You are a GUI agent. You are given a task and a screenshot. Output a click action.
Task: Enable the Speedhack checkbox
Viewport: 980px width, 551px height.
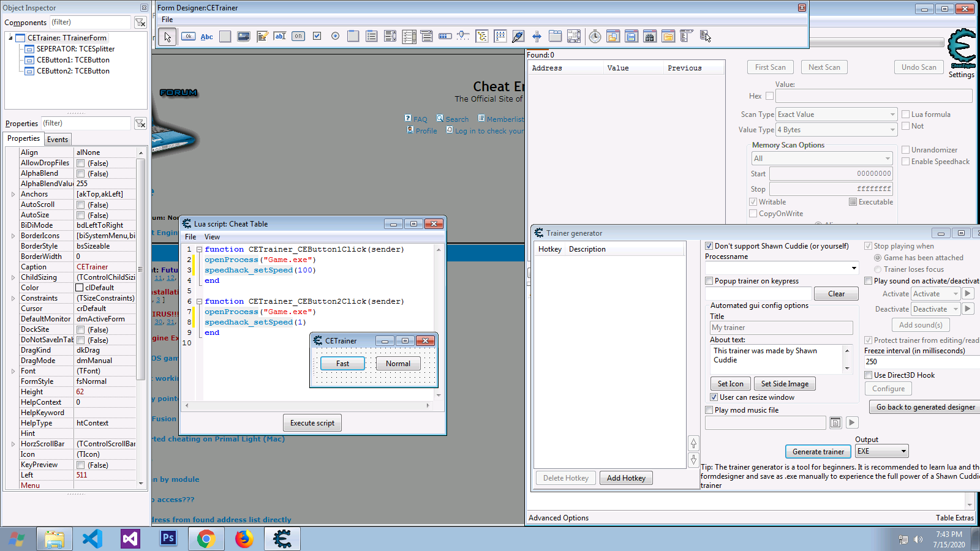pyautogui.click(x=906, y=162)
